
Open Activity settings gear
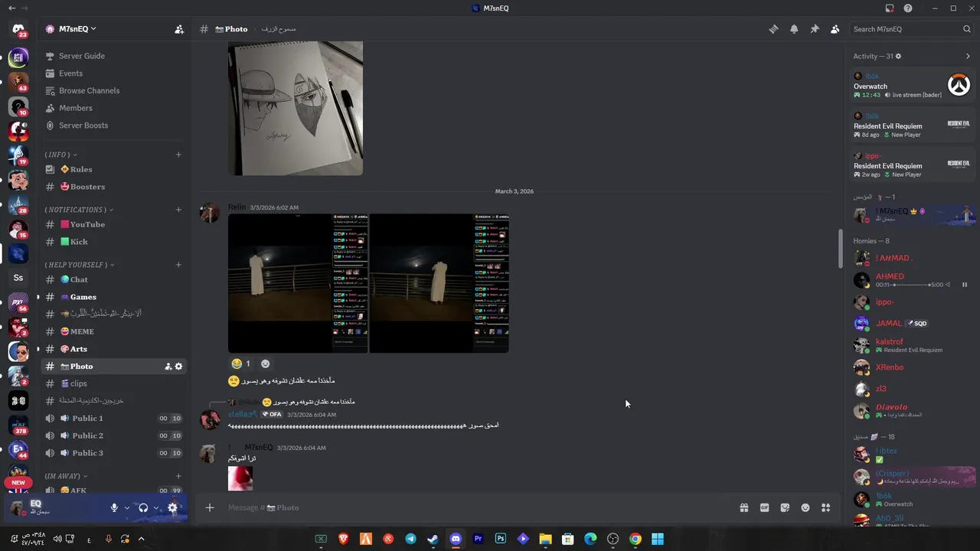898,56
